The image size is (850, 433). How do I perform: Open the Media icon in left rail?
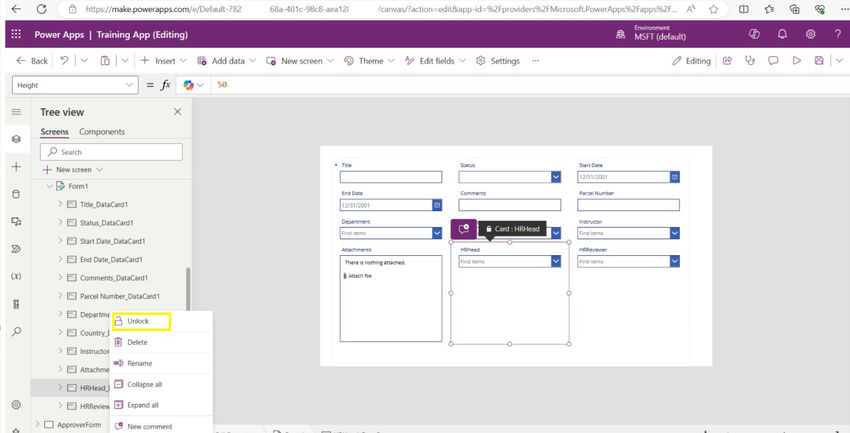(16, 222)
